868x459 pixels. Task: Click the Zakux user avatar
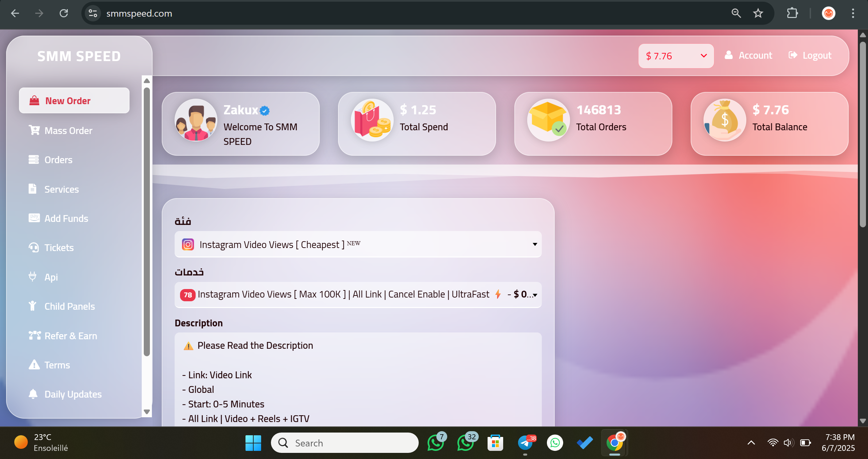(x=196, y=120)
